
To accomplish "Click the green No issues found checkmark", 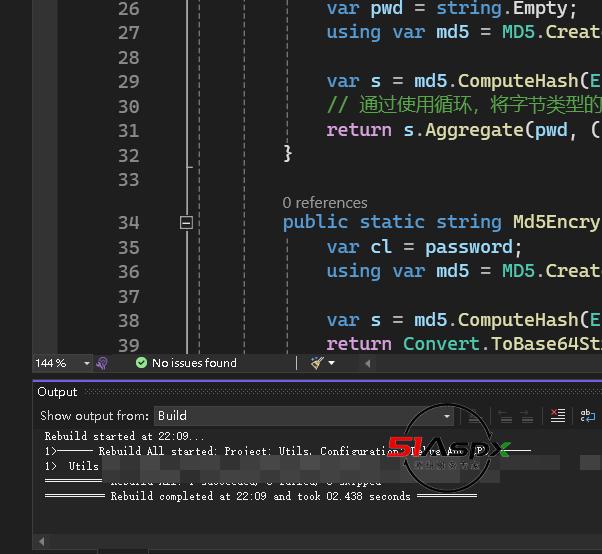I will point(141,363).
